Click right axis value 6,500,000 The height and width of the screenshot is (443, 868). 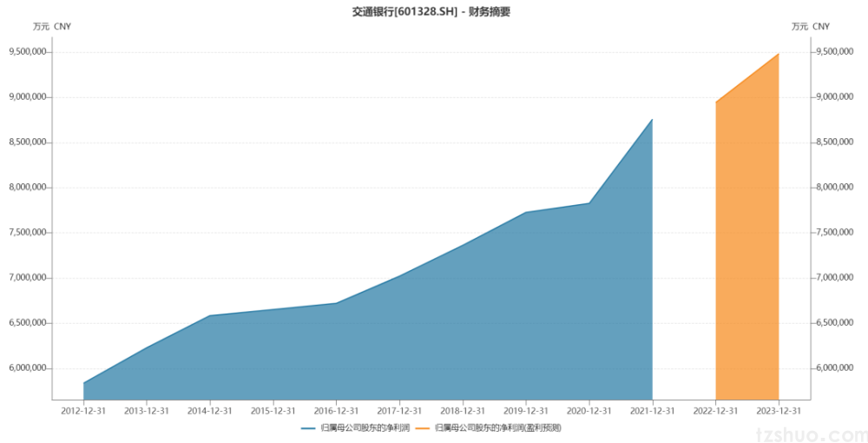(x=835, y=323)
